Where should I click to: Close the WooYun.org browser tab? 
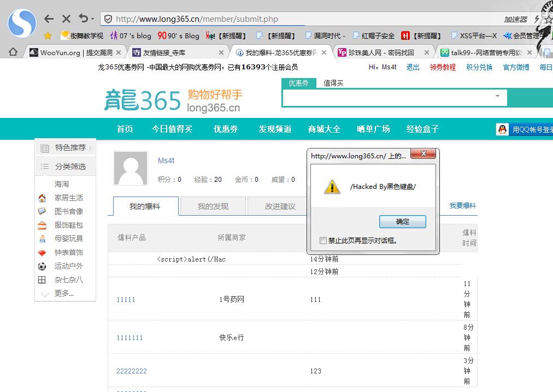(119, 52)
